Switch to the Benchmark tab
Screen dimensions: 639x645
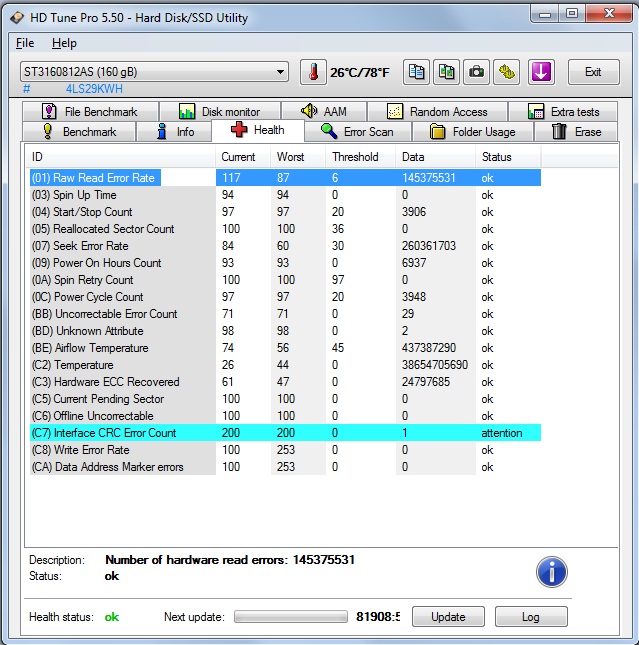[79, 132]
